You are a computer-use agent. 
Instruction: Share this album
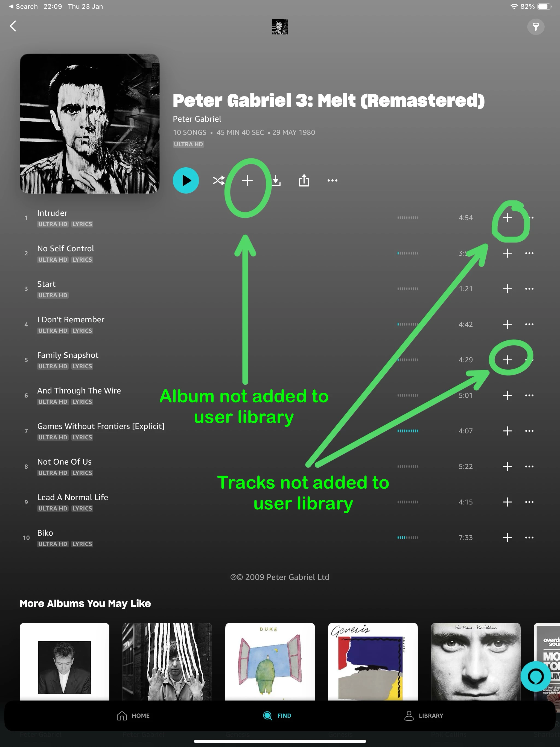coord(304,180)
